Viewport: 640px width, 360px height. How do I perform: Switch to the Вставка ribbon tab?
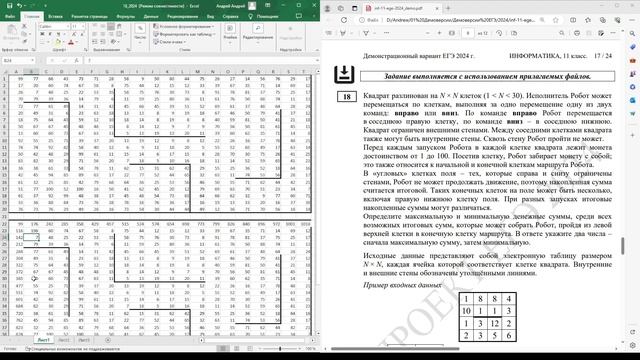(x=55, y=16)
